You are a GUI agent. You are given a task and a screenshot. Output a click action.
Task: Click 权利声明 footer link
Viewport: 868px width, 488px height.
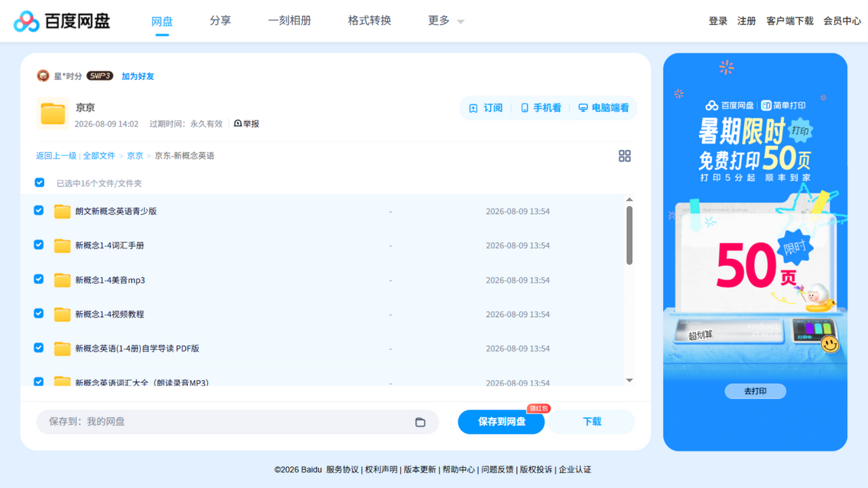(x=381, y=470)
